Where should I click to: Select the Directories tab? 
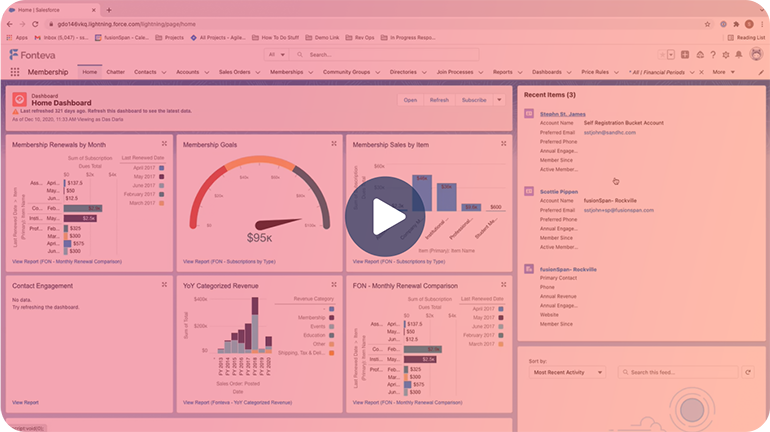coord(403,72)
